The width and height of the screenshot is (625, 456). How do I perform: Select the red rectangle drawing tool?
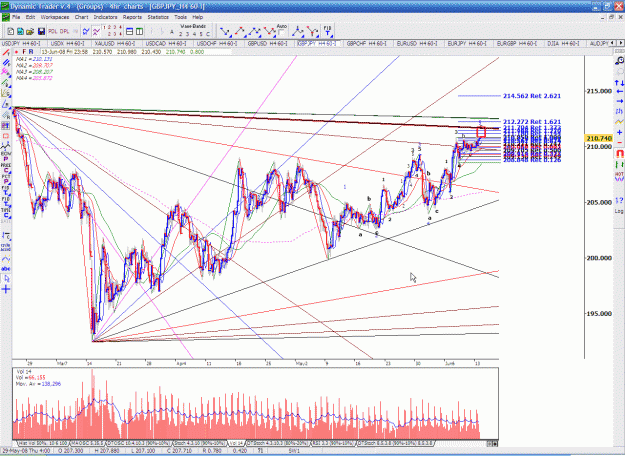[6, 136]
